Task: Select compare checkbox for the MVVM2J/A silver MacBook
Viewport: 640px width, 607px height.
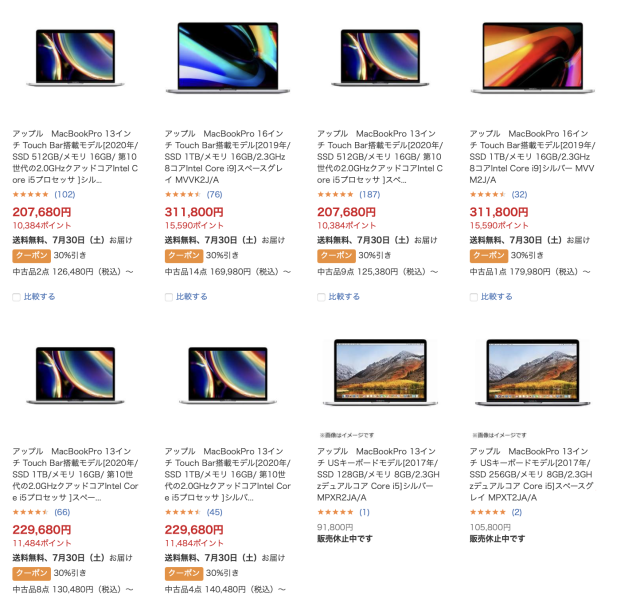Action: coord(474,297)
